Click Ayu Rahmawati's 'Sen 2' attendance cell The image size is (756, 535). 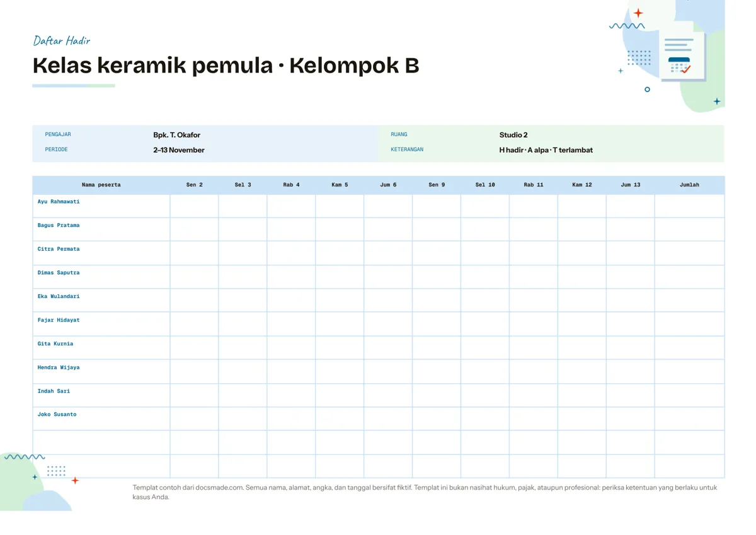[x=195, y=206]
